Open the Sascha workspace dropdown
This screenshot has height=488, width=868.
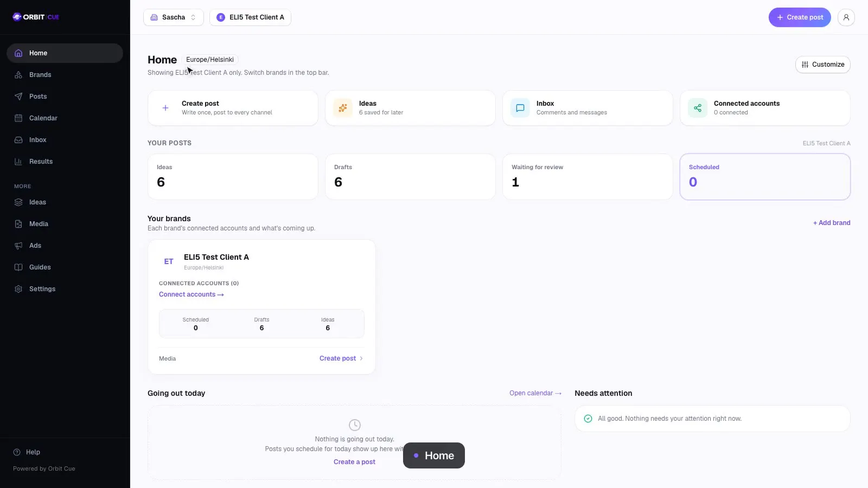coord(174,17)
